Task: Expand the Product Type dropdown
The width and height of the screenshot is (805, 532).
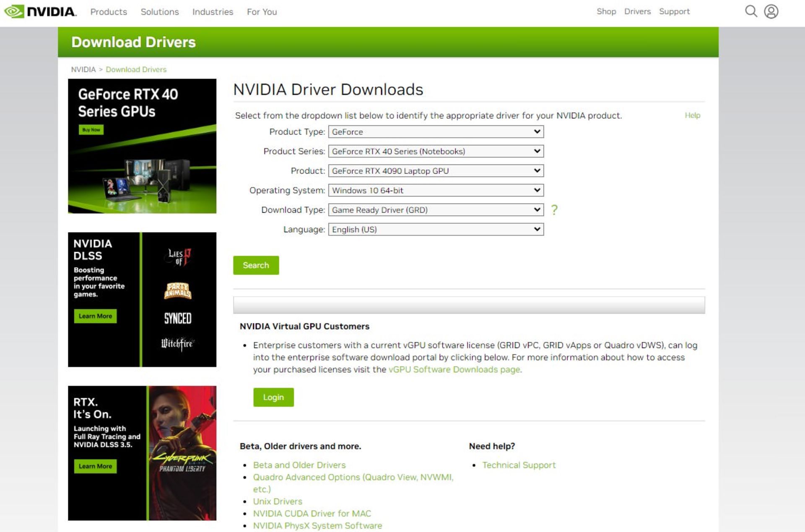Action: 436,132
